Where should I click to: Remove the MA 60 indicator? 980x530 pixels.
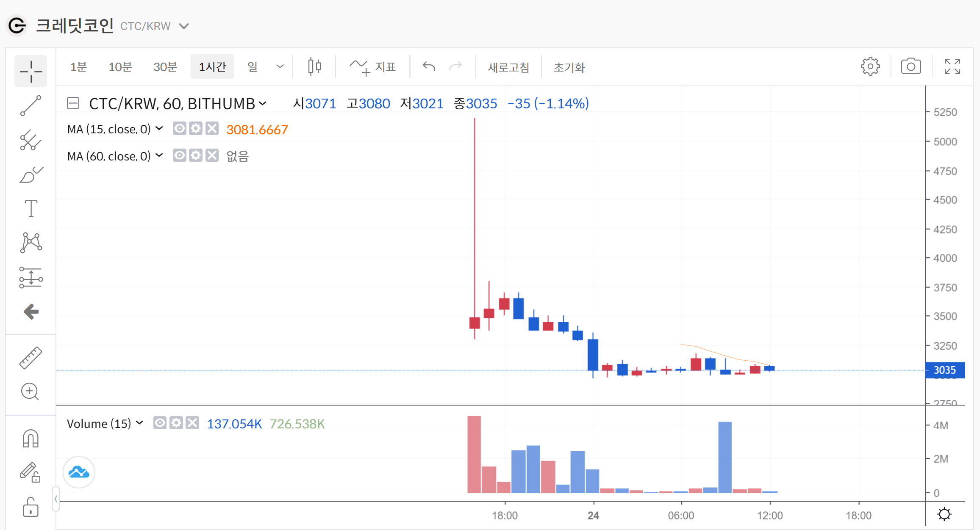[212, 155]
